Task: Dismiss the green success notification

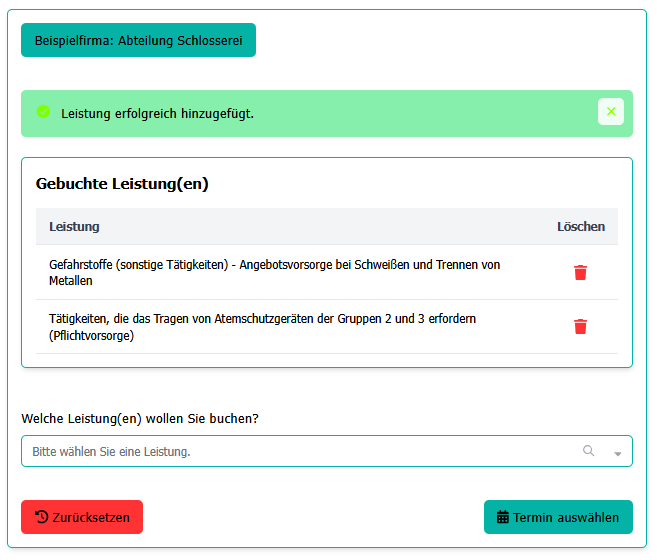Action: click(610, 112)
